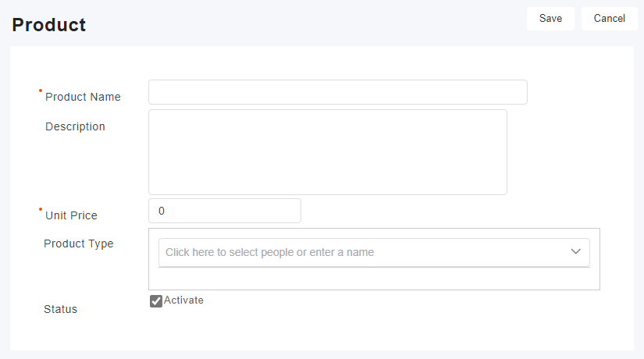Click the Unit Price field label

(71, 215)
